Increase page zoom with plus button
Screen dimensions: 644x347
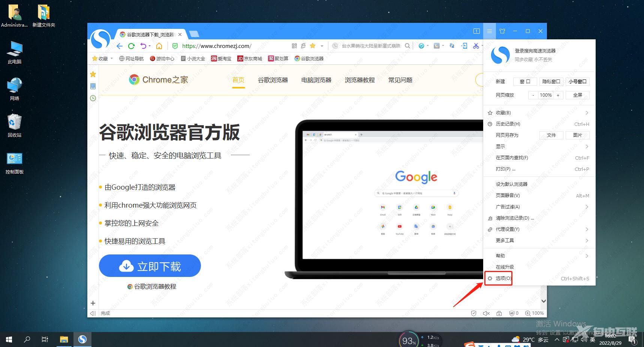(x=558, y=95)
